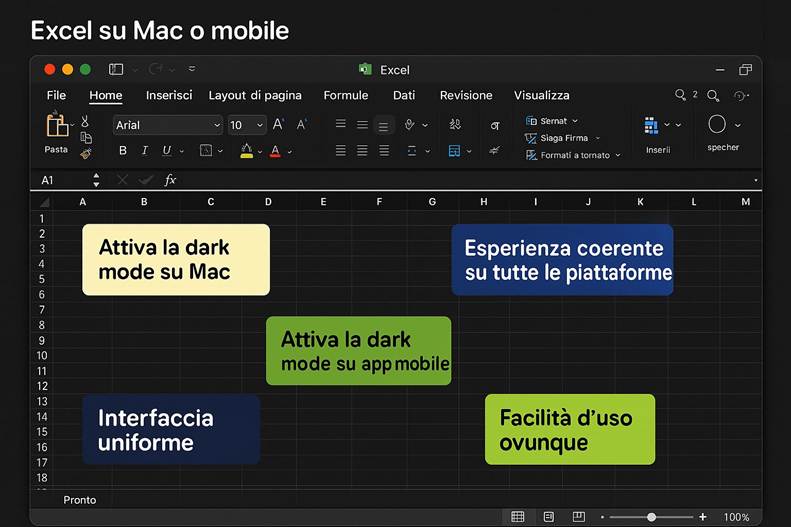Click the blue merge cells icon

[454, 151]
